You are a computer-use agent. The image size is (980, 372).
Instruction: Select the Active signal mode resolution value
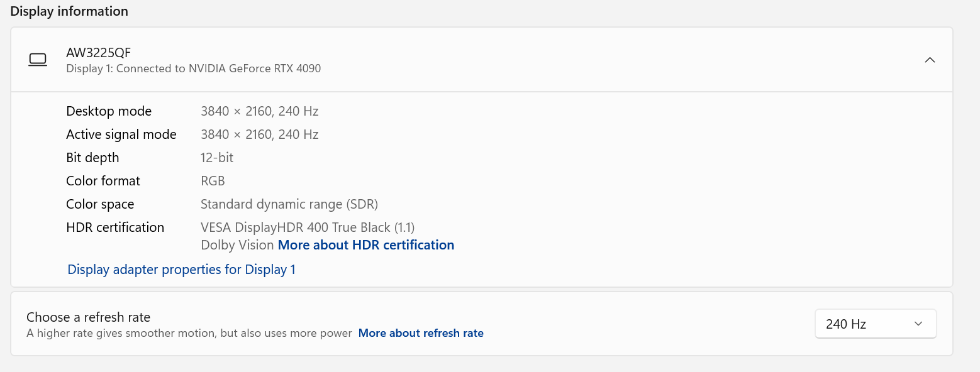click(x=259, y=134)
